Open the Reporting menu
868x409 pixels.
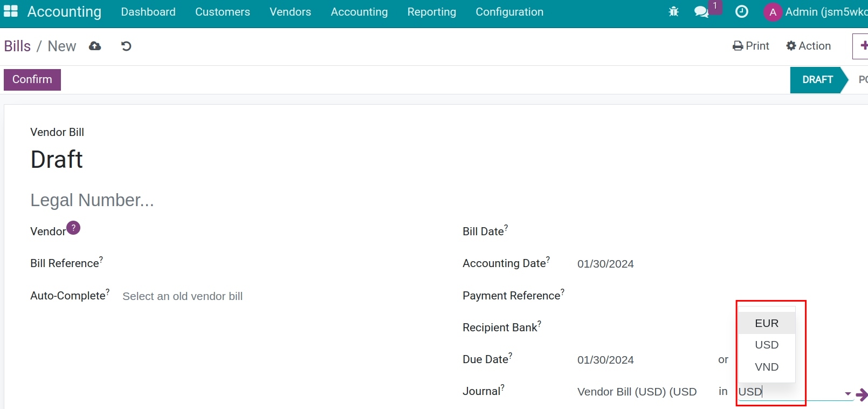[x=431, y=12]
